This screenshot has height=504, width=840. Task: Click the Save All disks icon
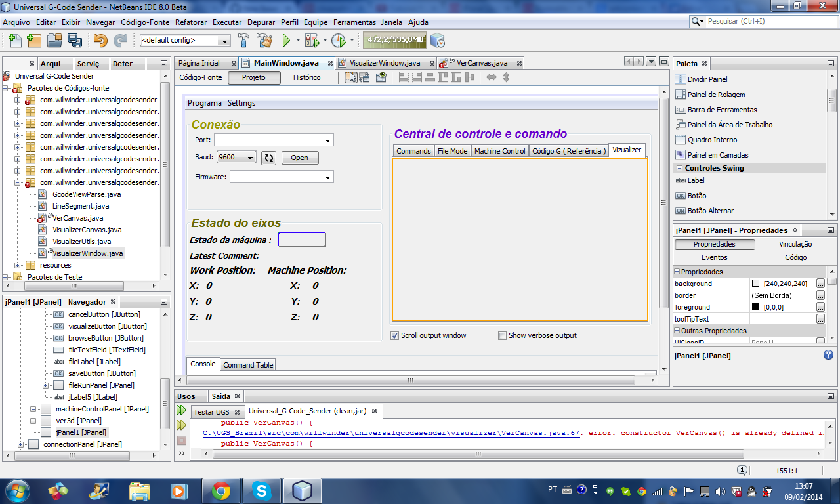click(74, 41)
